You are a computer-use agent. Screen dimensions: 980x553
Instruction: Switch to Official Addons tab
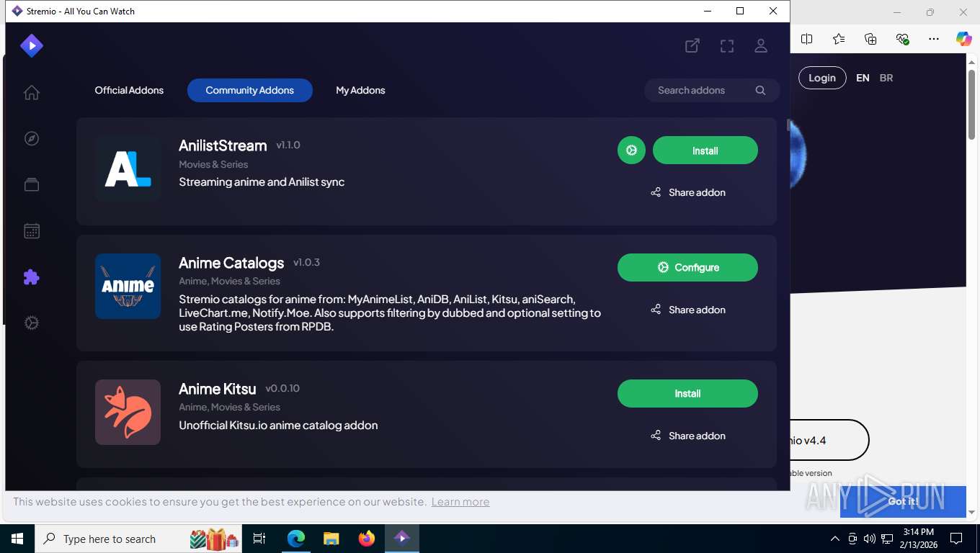click(x=129, y=90)
